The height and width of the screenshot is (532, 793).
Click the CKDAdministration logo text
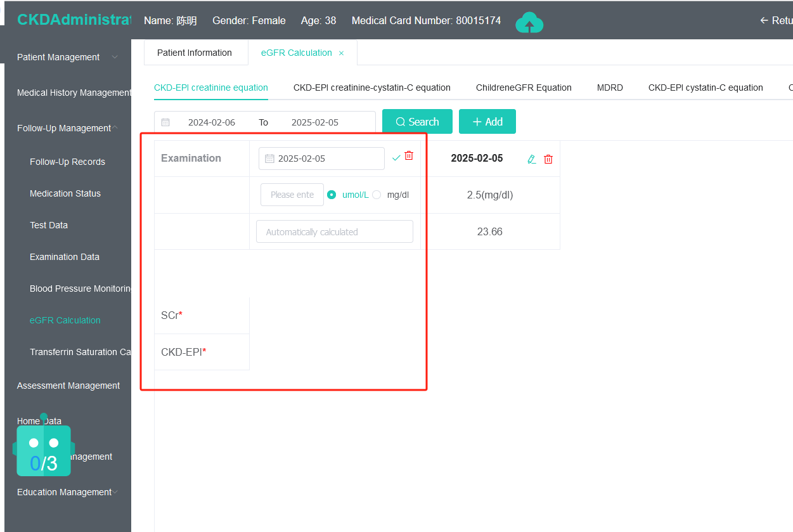pyautogui.click(x=74, y=20)
